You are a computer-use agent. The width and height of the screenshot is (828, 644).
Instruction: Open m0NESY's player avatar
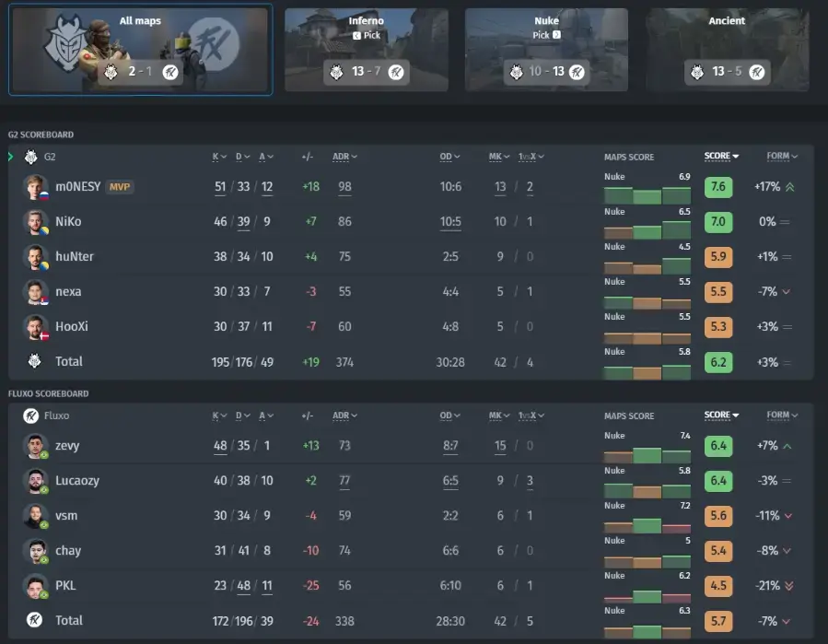35,187
